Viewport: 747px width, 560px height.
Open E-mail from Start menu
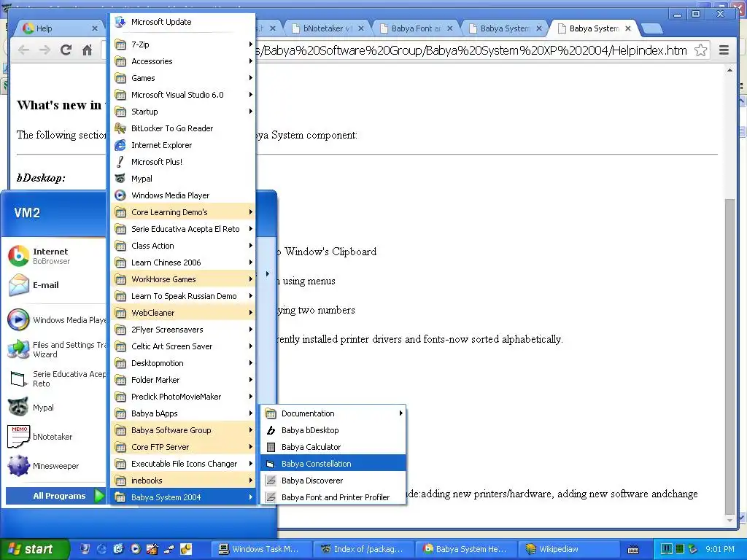55,285
